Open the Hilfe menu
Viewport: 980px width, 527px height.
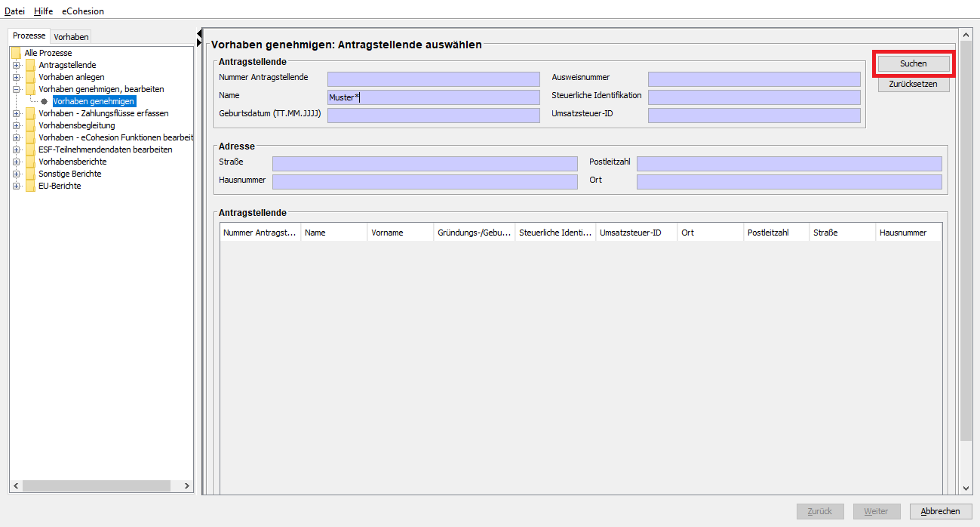point(43,11)
